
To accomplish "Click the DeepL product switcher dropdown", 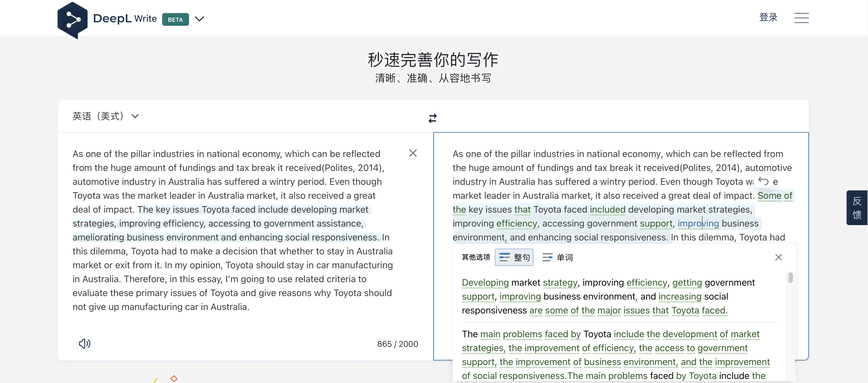I will [x=199, y=19].
